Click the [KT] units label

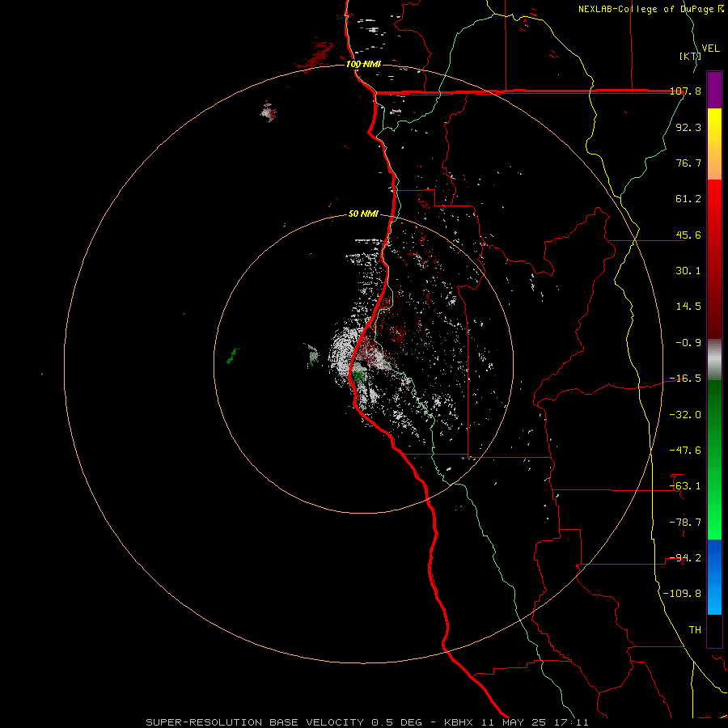690,56
